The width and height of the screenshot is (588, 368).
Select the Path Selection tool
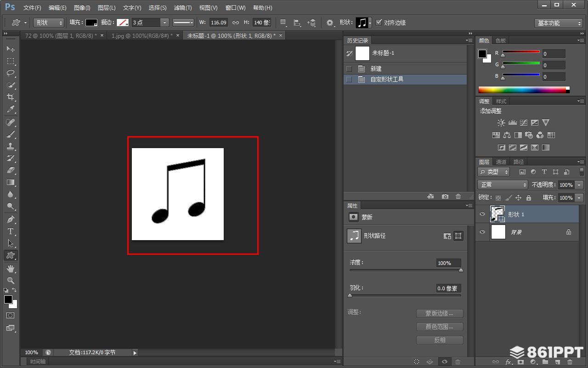[x=11, y=243]
